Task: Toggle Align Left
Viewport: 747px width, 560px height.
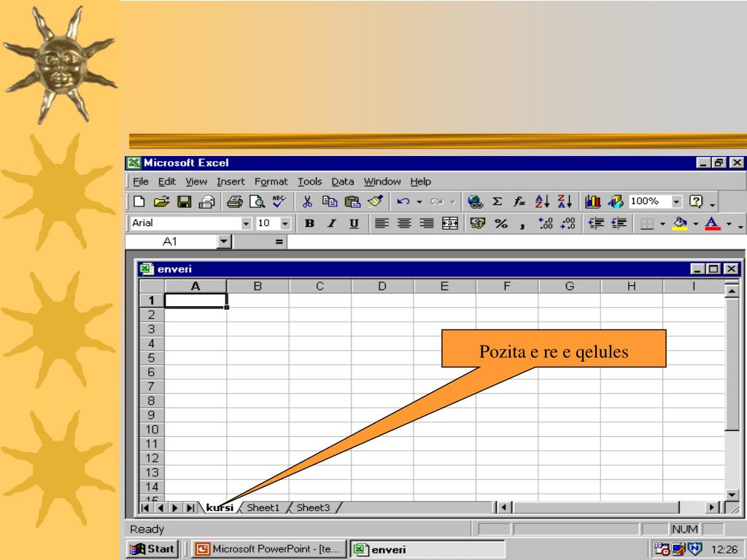Action: coord(381,223)
